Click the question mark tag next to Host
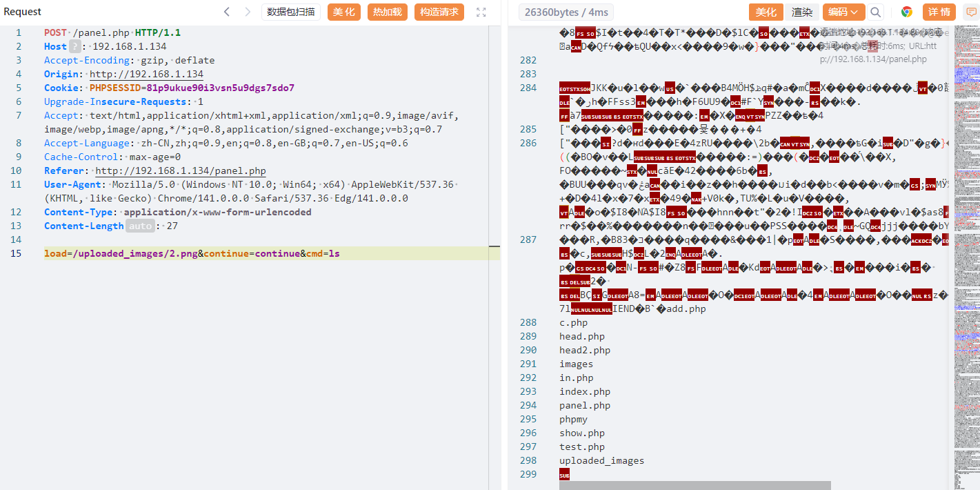The image size is (980, 490). tap(74, 46)
